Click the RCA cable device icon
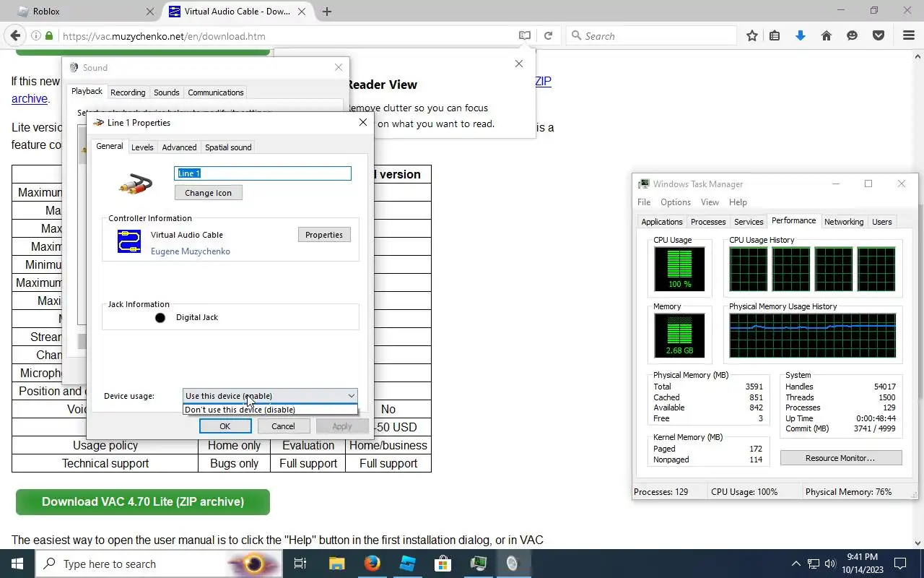Screen dimensions: 924x578 click(135, 185)
